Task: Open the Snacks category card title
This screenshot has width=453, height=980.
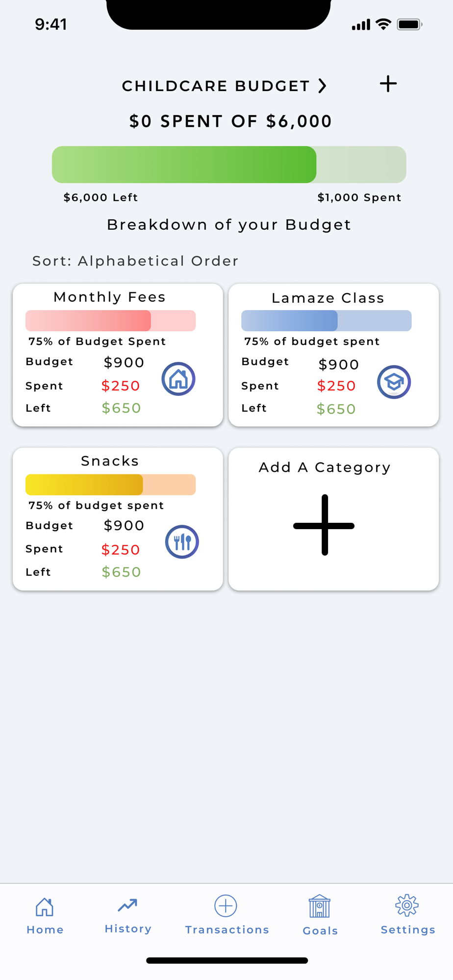Action: [110, 461]
